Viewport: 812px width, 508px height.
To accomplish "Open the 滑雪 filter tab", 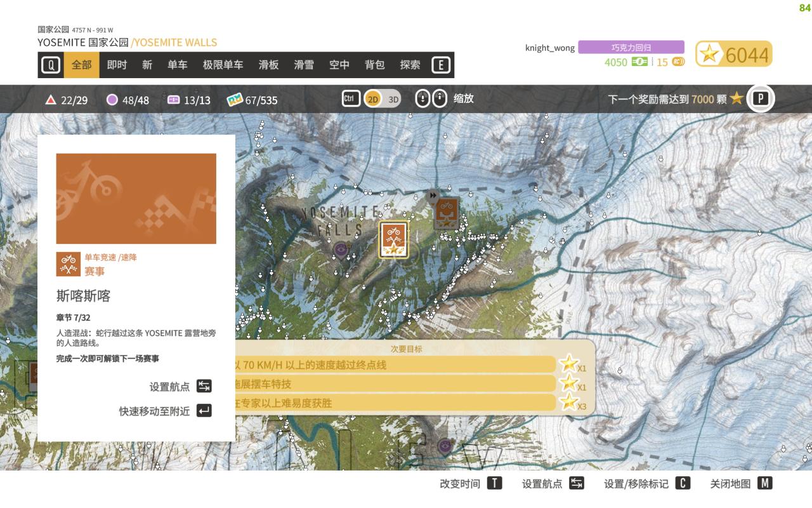I will click(304, 65).
